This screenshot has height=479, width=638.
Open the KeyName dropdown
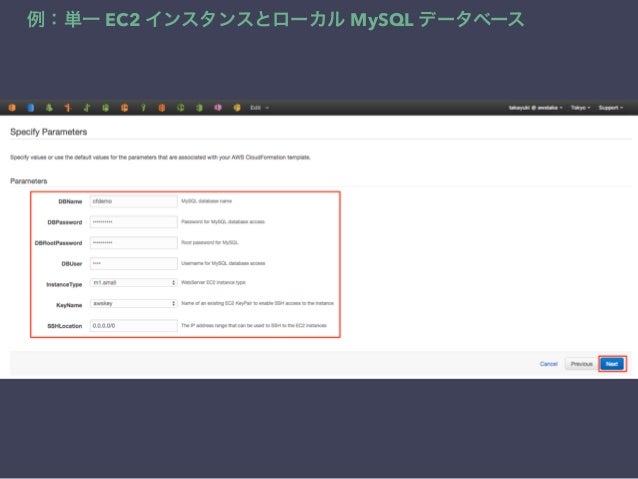[133, 303]
